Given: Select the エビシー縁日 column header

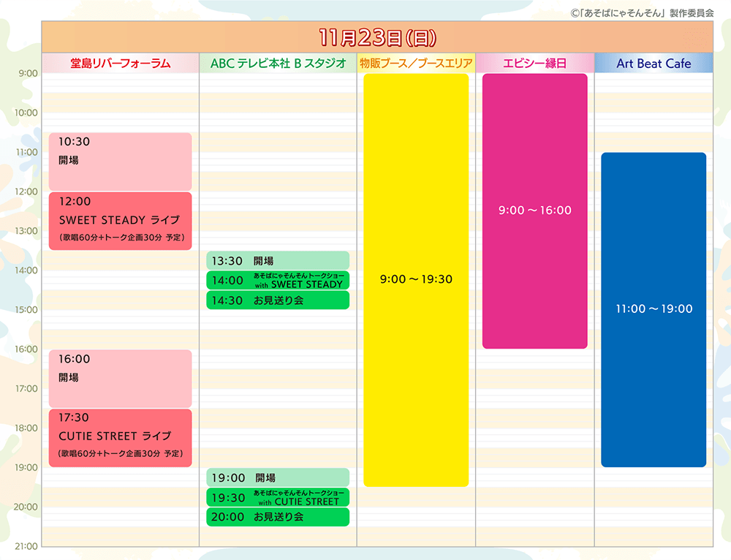Looking at the screenshot, I should point(534,64).
